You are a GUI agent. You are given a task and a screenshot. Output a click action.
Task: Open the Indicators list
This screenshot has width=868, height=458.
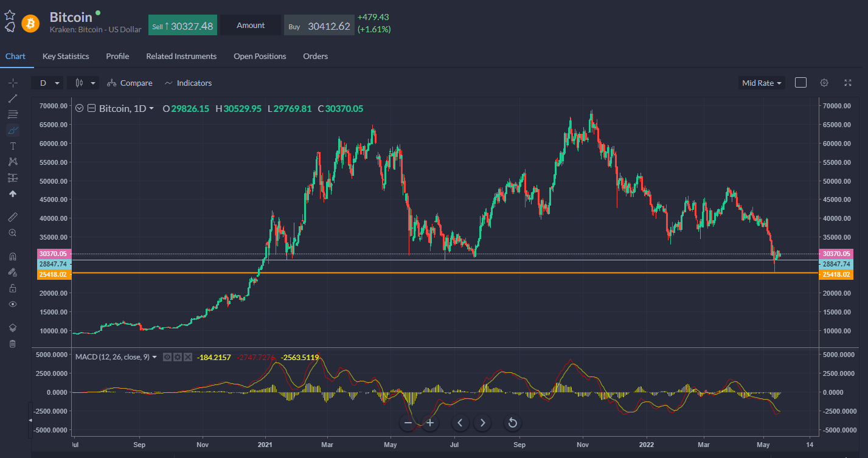click(188, 83)
